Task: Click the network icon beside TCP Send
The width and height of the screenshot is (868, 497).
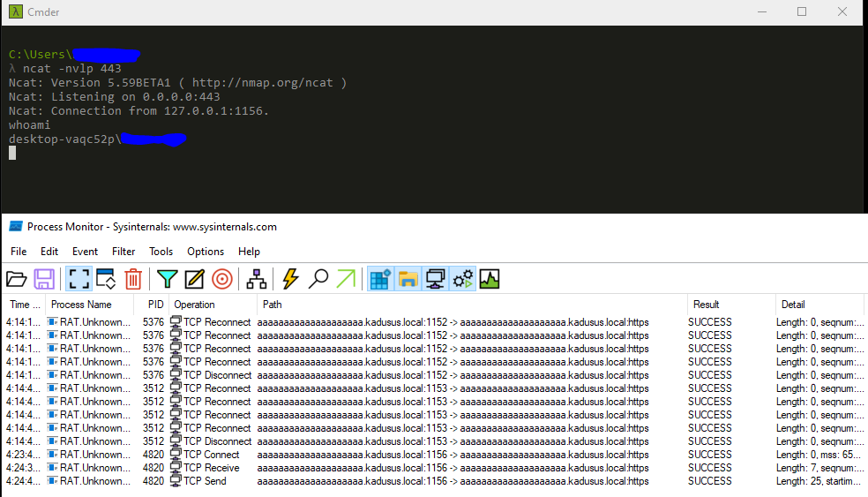Action: coord(176,481)
